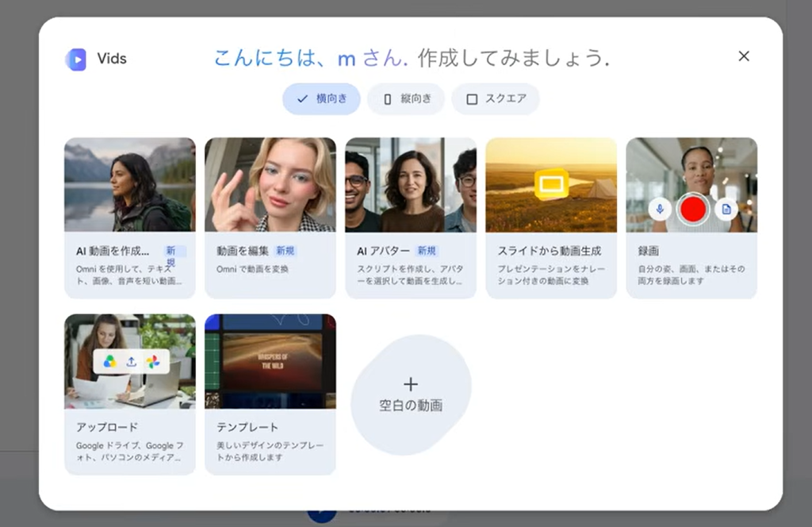Select the スクエア square format chip
The image size is (812, 527).
(x=496, y=98)
